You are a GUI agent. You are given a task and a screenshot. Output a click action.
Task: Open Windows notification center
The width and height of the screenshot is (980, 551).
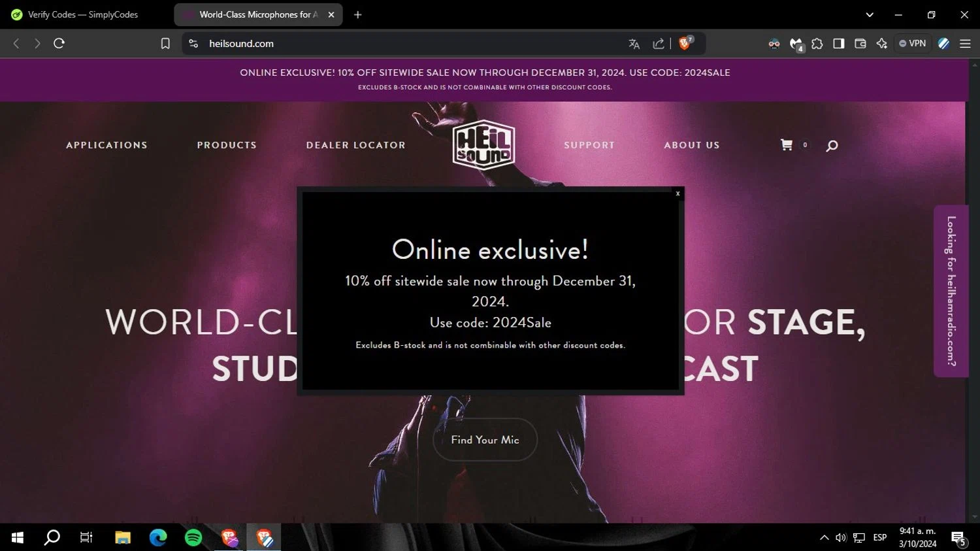click(x=959, y=538)
